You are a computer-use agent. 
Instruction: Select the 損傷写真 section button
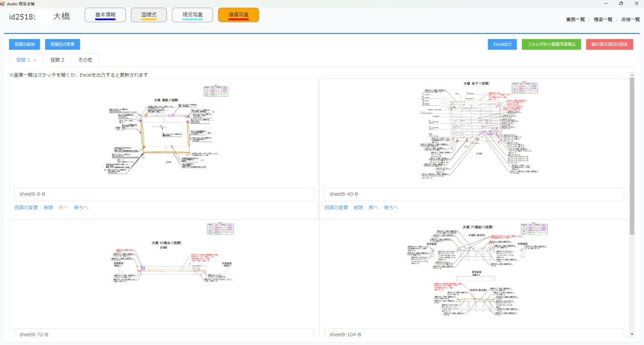click(x=238, y=15)
